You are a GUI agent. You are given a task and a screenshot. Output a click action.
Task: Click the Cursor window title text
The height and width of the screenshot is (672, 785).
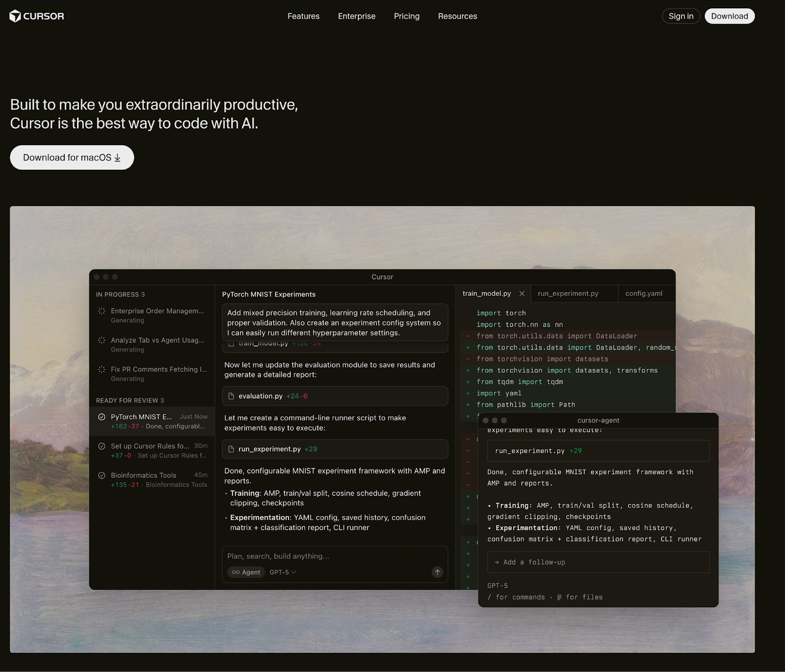(x=382, y=277)
